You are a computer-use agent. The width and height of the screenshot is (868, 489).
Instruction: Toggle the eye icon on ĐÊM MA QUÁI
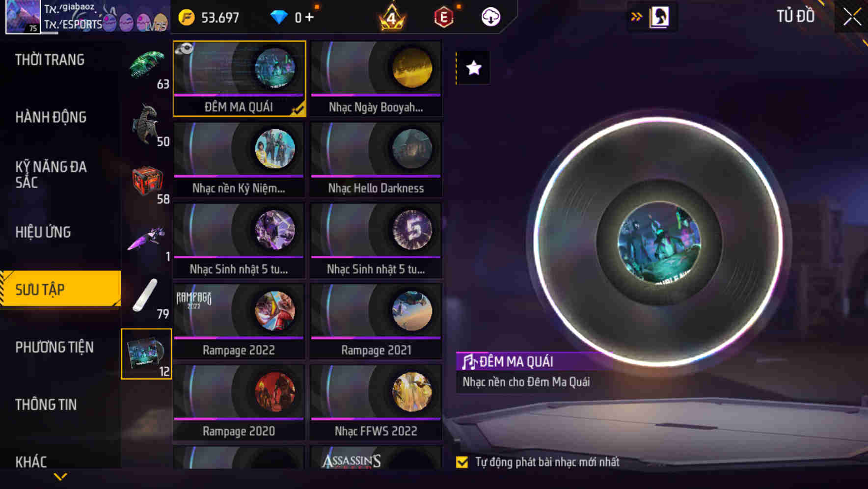[x=184, y=49]
